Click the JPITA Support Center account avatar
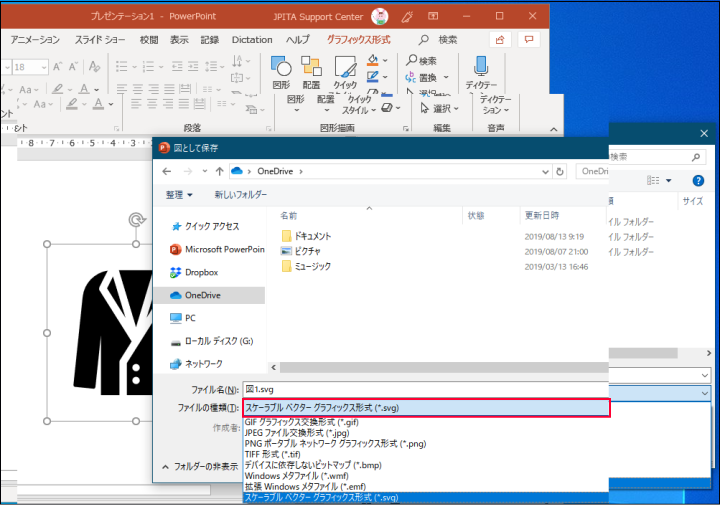Screen dimensions: 720x505 [x=380, y=17]
